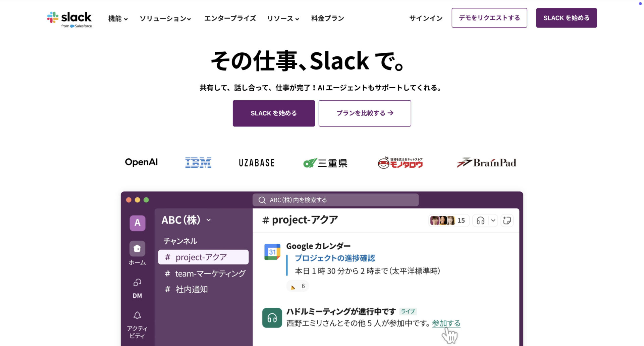Join the huddle via the 参加する link
This screenshot has height=346, width=644.
pos(445,323)
